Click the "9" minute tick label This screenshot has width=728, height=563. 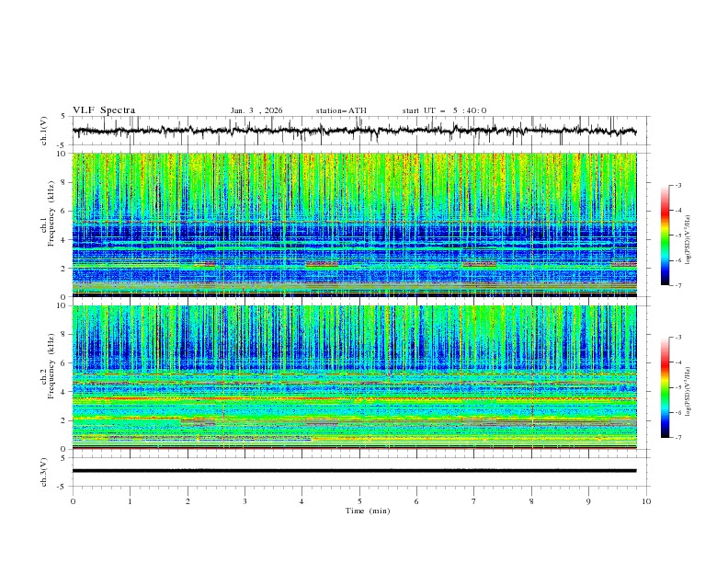pos(588,501)
